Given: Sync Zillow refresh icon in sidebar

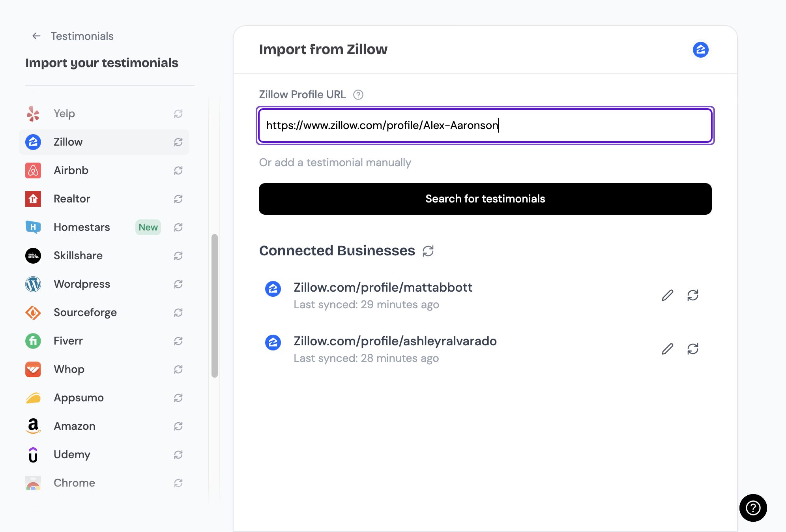Looking at the screenshot, I should coord(178,142).
